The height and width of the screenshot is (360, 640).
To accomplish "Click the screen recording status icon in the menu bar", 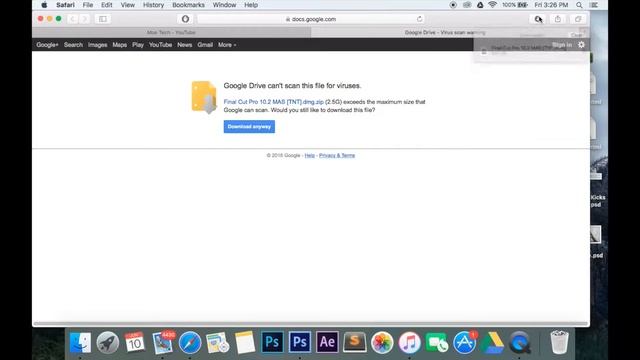I will coord(453,5).
